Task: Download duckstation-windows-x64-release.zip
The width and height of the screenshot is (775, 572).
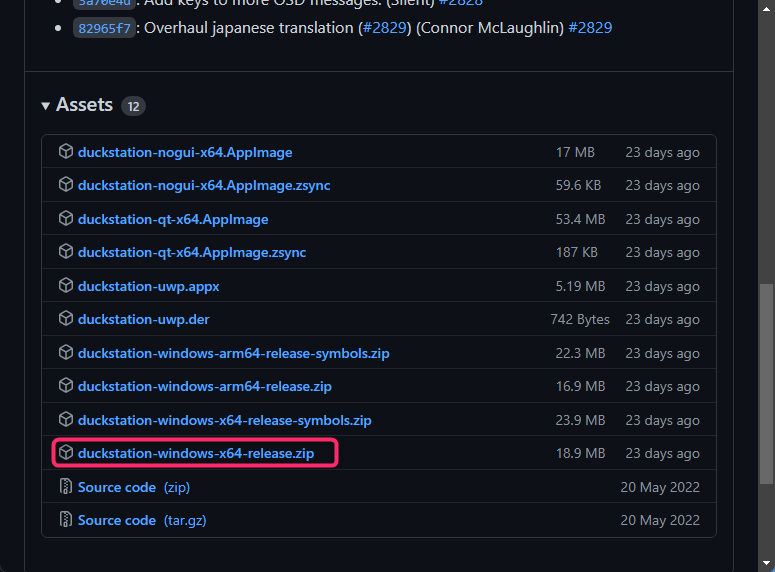Action: point(196,453)
